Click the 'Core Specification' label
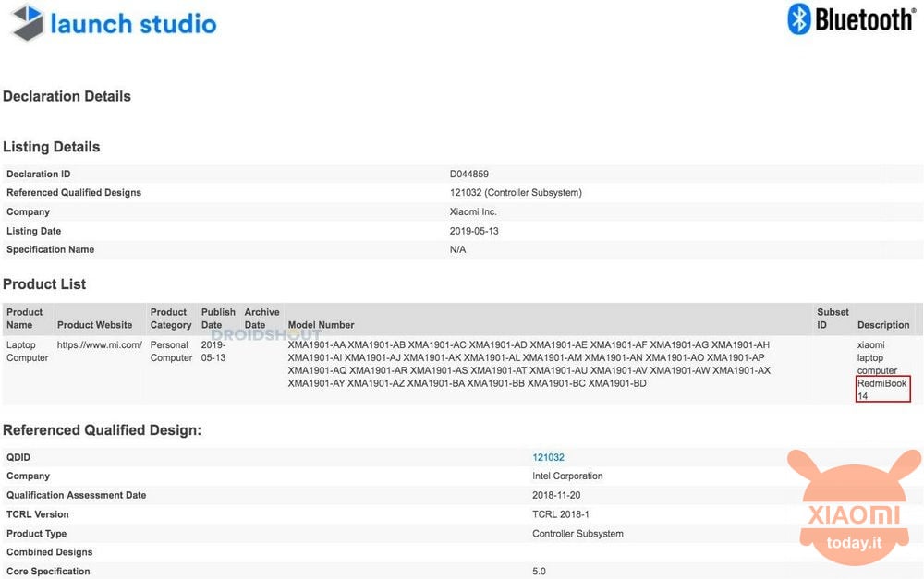The width and height of the screenshot is (924, 579). [48, 572]
